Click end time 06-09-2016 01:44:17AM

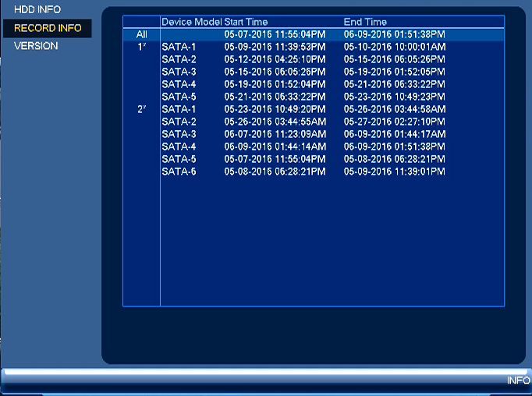point(395,134)
